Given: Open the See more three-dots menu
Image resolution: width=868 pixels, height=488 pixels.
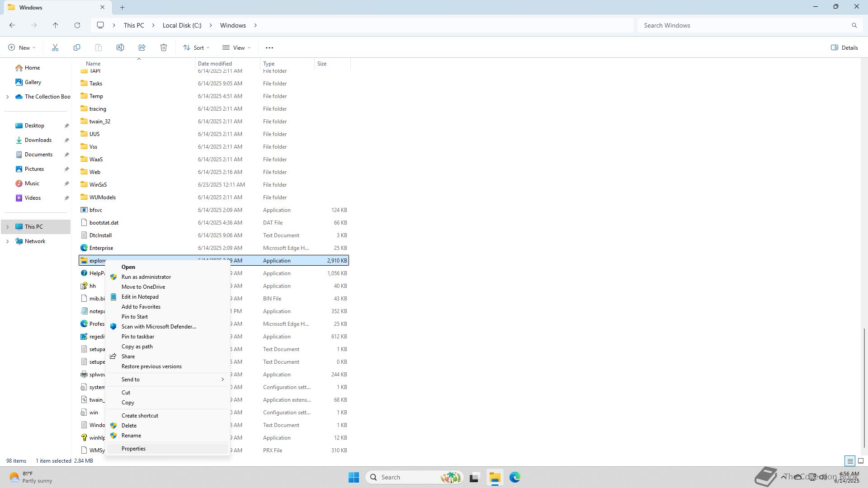Looking at the screenshot, I should (269, 47).
